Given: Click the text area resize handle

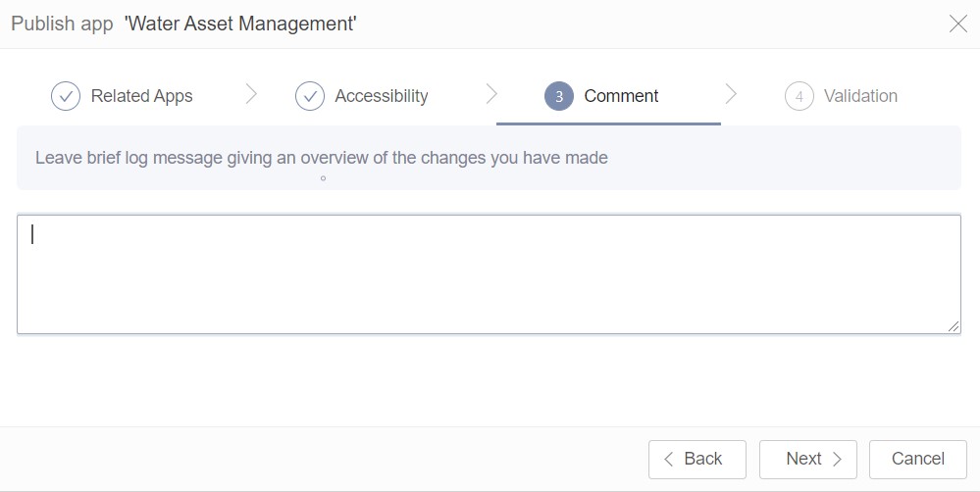Looking at the screenshot, I should coord(954,326).
